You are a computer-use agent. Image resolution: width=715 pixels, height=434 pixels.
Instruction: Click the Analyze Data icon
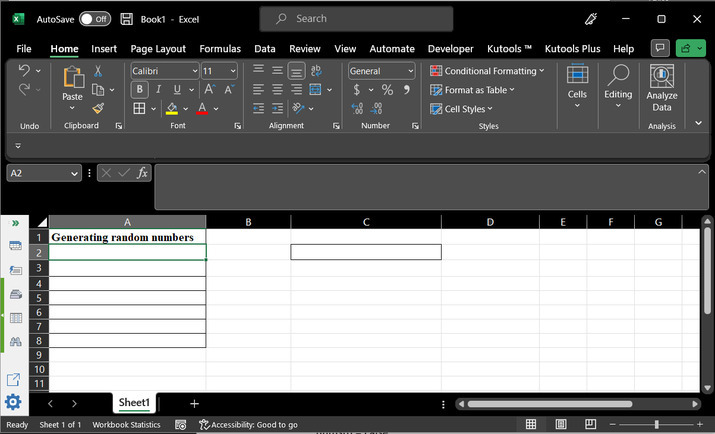point(661,88)
